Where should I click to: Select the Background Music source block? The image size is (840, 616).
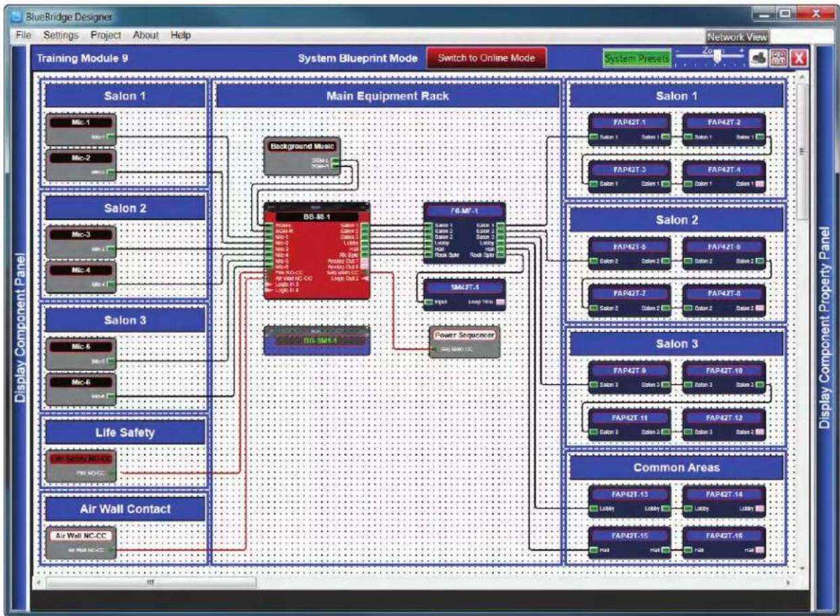(x=302, y=156)
